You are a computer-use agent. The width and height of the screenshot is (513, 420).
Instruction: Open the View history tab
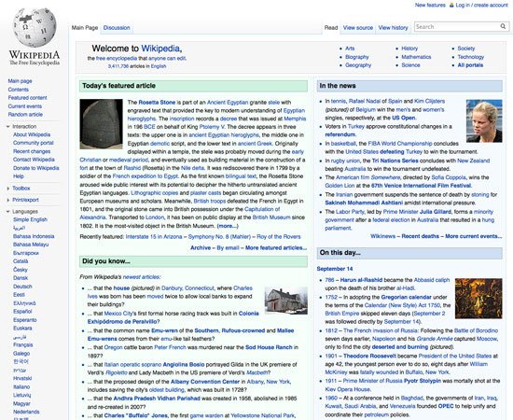[x=394, y=28]
